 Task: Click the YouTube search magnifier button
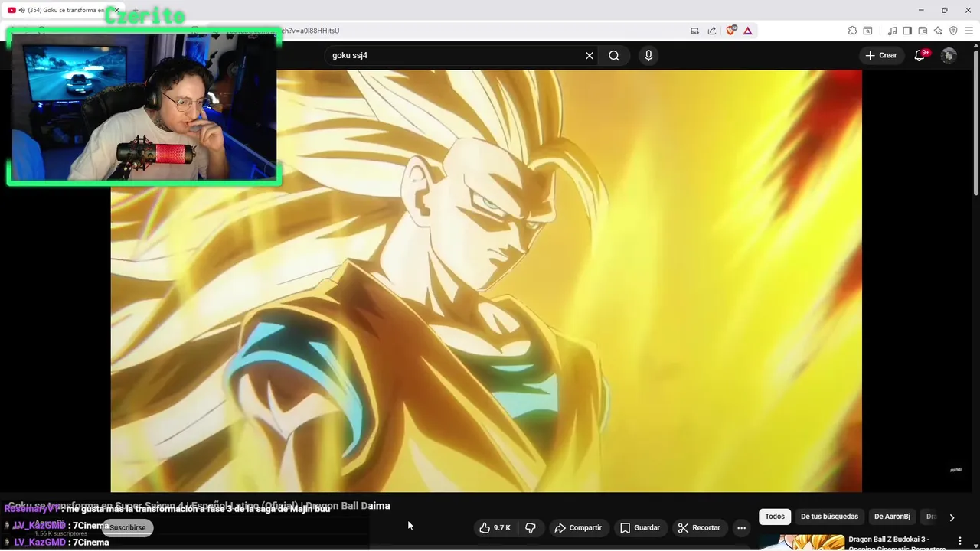pyautogui.click(x=614, y=55)
